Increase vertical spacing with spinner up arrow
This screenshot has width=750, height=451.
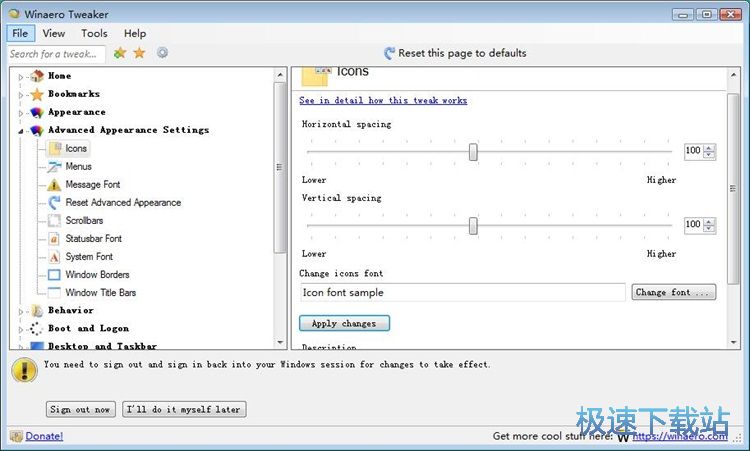(709, 221)
